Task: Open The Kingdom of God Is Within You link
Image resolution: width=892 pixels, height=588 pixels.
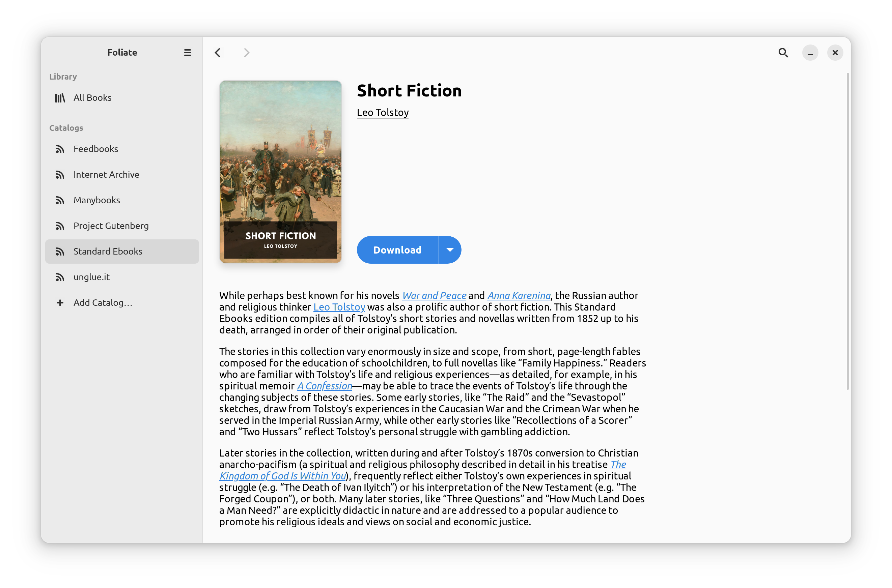Action: (x=282, y=476)
